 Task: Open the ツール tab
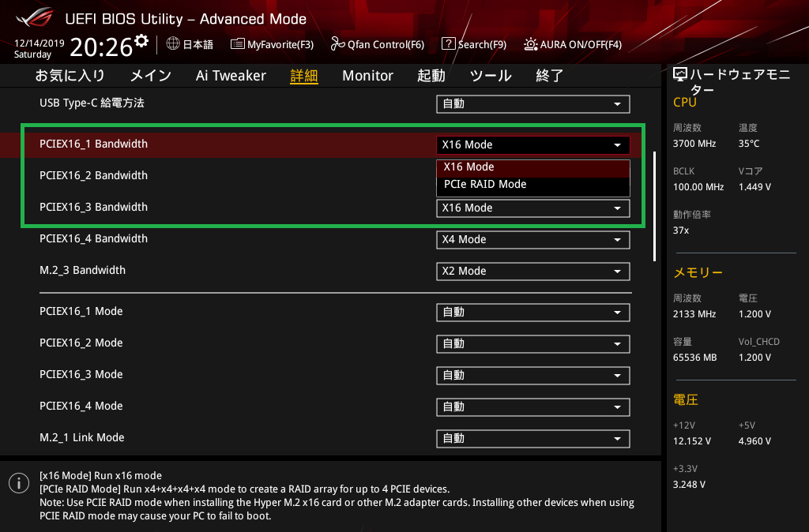[491, 76]
